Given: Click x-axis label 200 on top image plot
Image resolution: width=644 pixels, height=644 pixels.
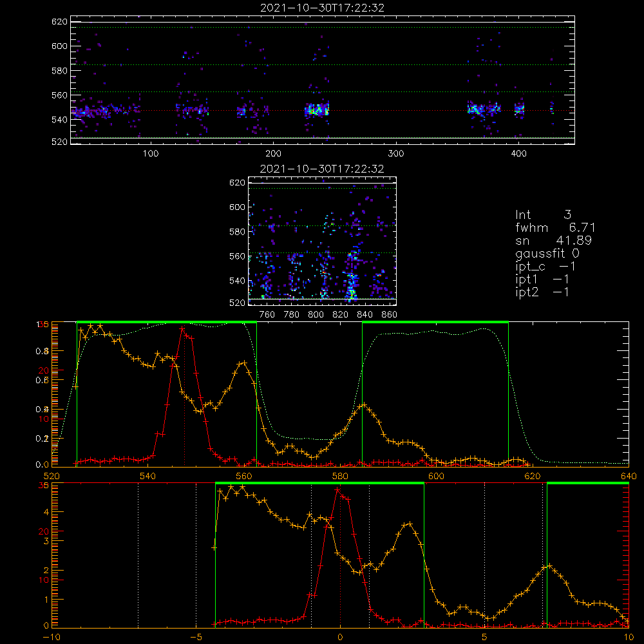Looking at the screenshot, I should (x=273, y=154).
